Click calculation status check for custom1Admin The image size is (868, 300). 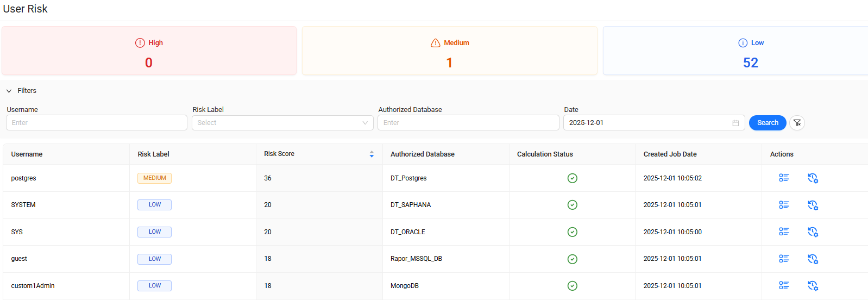pyautogui.click(x=572, y=286)
